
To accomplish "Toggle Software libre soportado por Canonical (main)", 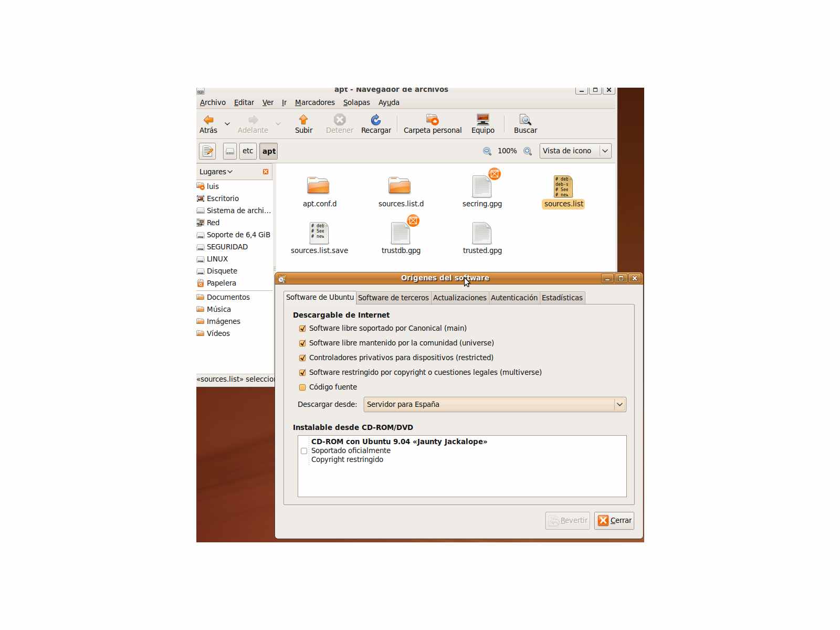I will [302, 329].
